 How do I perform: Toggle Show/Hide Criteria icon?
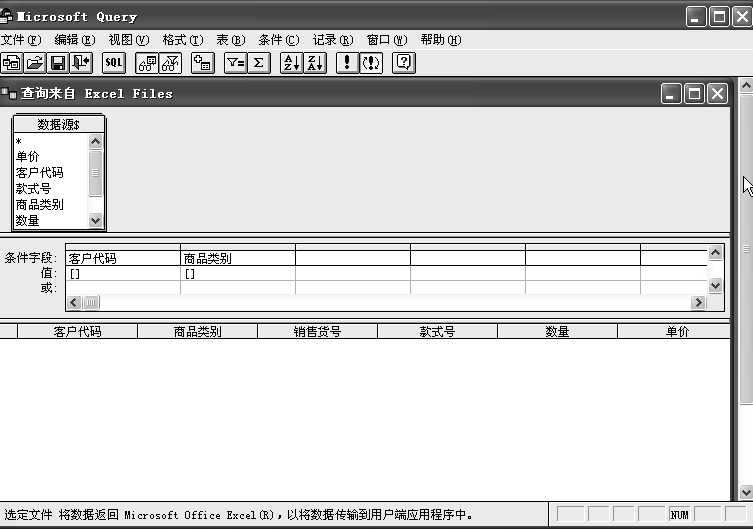[x=170, y=63]
